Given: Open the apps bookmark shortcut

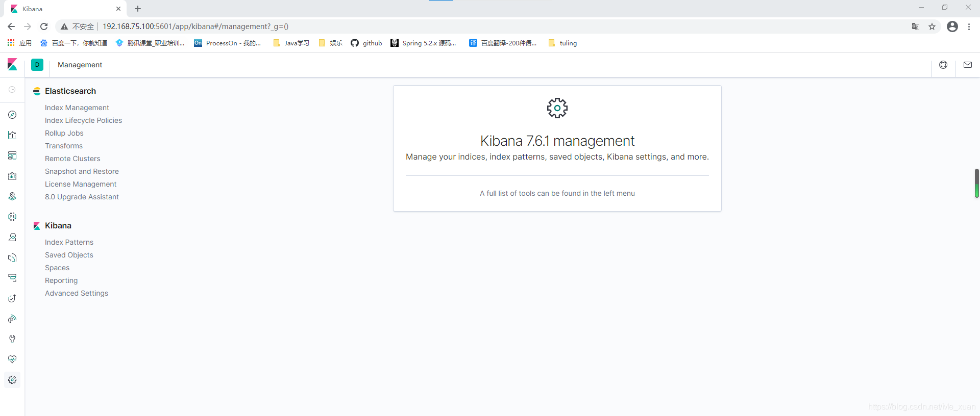Looking at the screenshot, I should point(19,43).
